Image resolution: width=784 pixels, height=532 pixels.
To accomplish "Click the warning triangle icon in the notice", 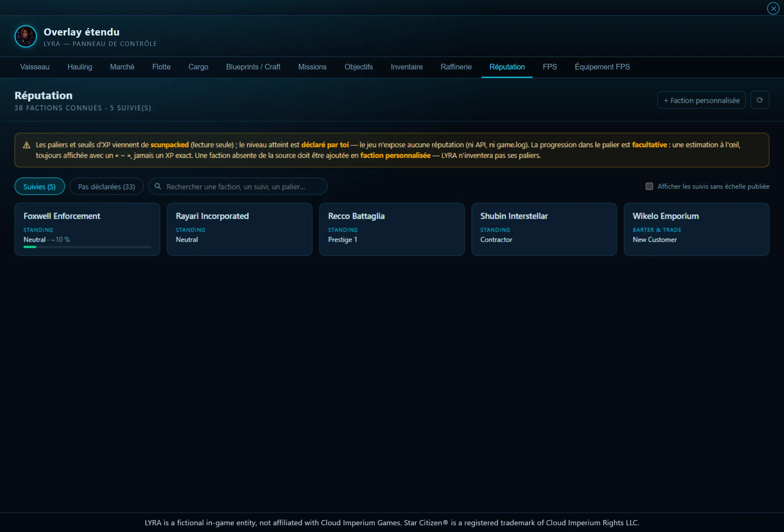I will [x=27, y=145].
